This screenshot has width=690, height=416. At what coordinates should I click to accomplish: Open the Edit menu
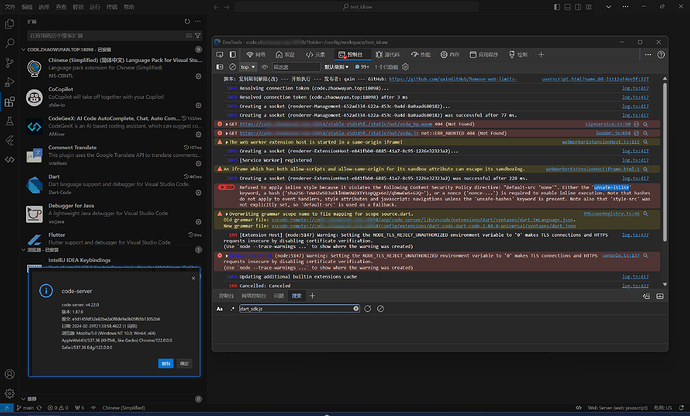pyautogui.click(x=27, y=7)
